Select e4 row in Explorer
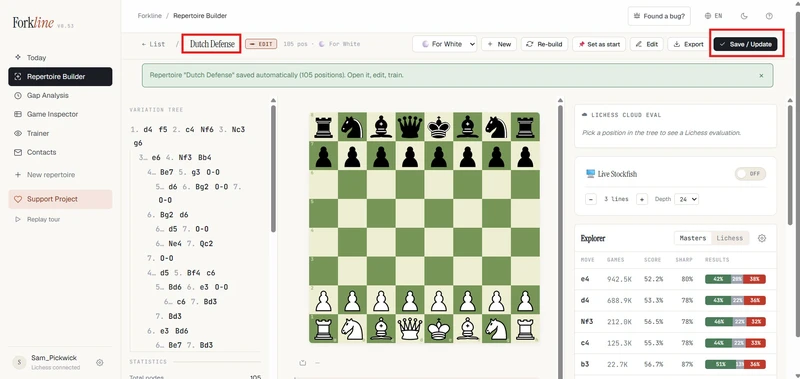Image resolution: width=800 pixels, height=379 pixels. 675,279
